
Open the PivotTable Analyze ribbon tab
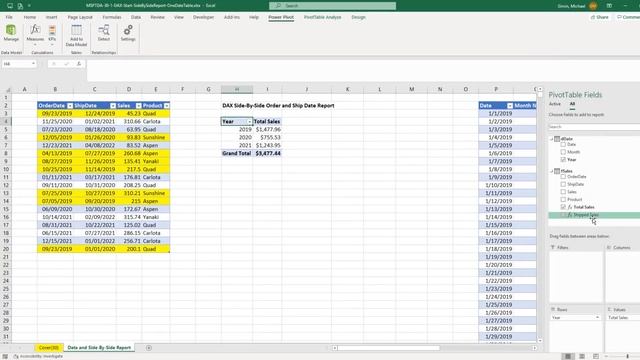322,17
